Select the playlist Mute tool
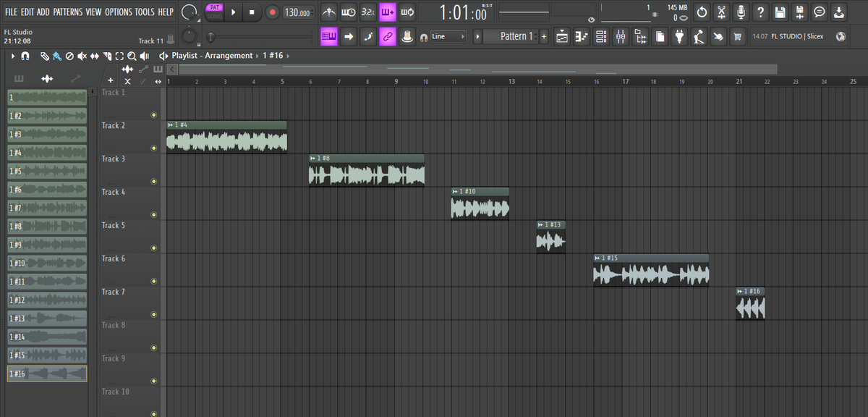Screen dimensions: 868x417 point(82,56)
